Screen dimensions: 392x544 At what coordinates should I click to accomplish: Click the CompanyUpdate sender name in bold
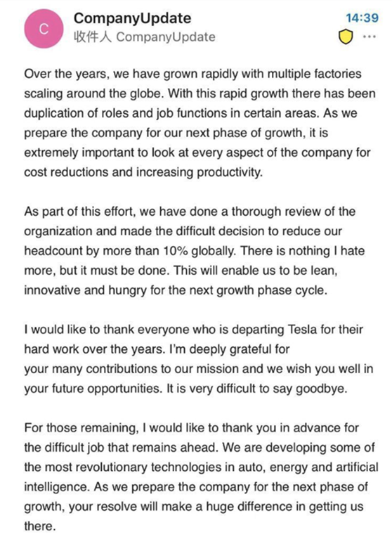click(x=132, y=18)
